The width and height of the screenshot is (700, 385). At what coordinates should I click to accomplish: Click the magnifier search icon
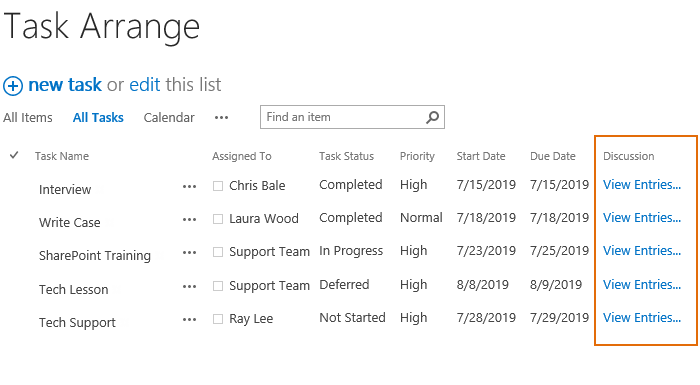432,117
